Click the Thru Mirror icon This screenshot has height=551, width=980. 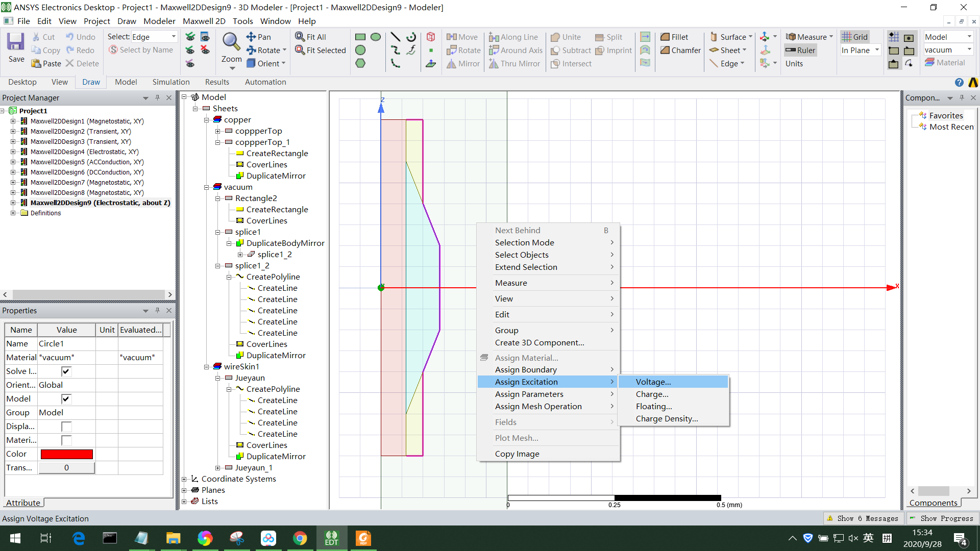(514, 63)
